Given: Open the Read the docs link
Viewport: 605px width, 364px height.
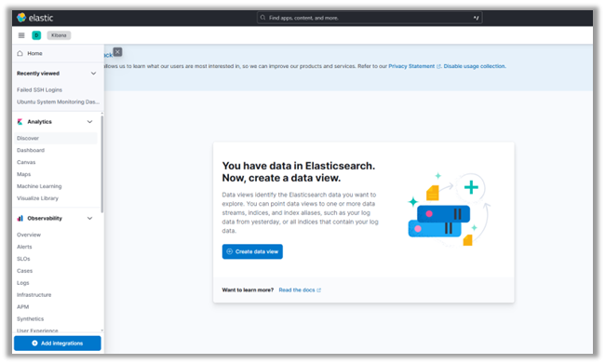Looking at the screenshot, I should [297, 290].
